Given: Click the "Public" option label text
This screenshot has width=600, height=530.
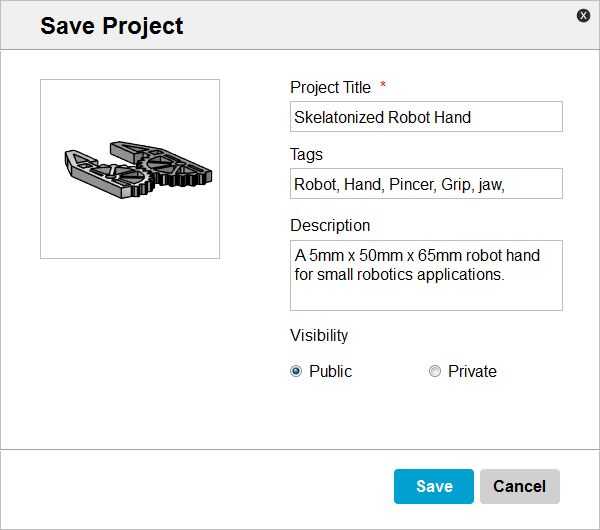Looking at the screenshot, I should pyautogui.click(x=330, y=371).
